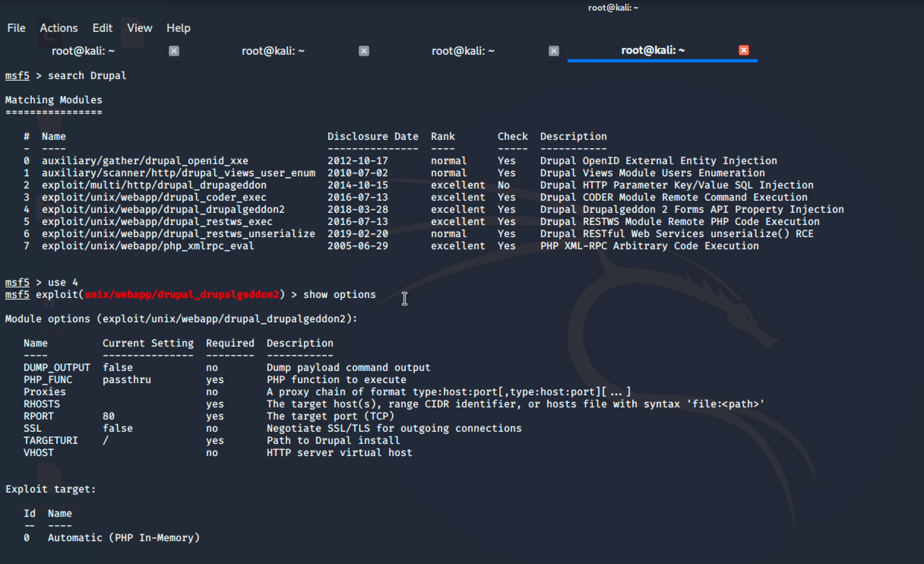Open the Edit menu

click(102, 28)
